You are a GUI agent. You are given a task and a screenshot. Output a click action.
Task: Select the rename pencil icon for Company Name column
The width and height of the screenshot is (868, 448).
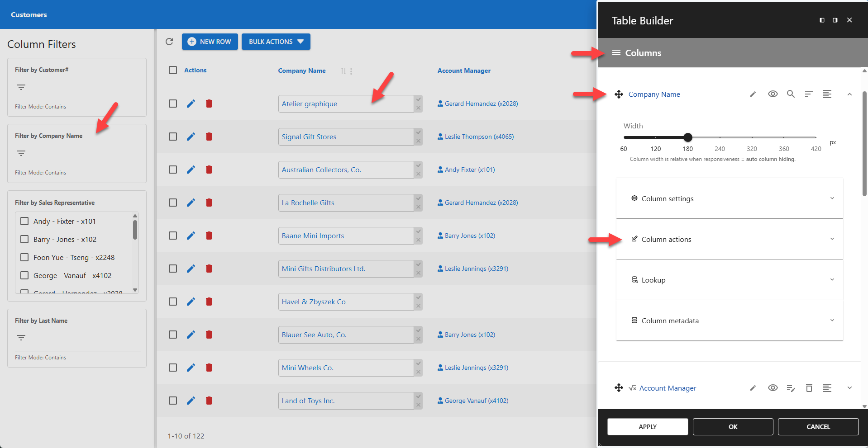pos(753,94)
